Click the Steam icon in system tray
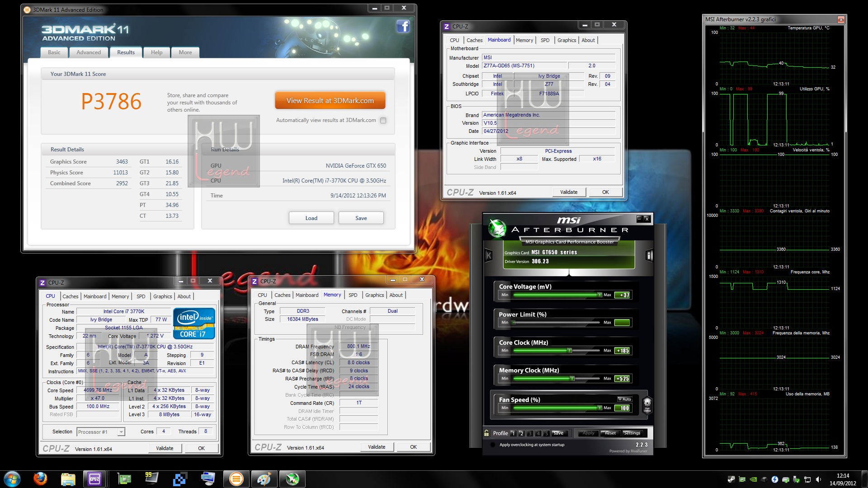The height and width of the screenshot is (488, 868). pyautogui.click(x=731, y=479)
